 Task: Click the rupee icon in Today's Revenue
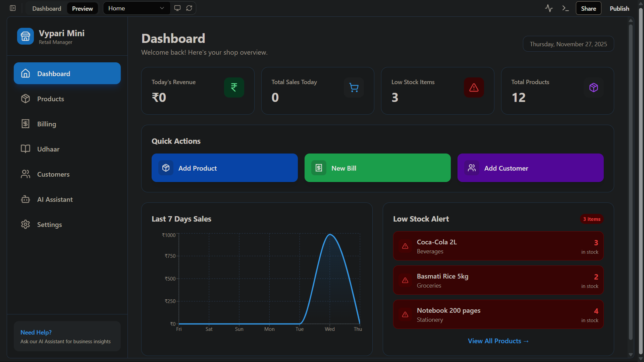(x=234, y=87)
